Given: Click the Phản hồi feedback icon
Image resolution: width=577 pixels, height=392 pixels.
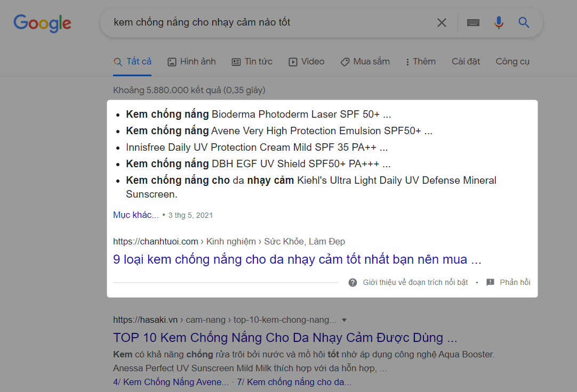Looking at the screenshot, I should coord(490,282).
